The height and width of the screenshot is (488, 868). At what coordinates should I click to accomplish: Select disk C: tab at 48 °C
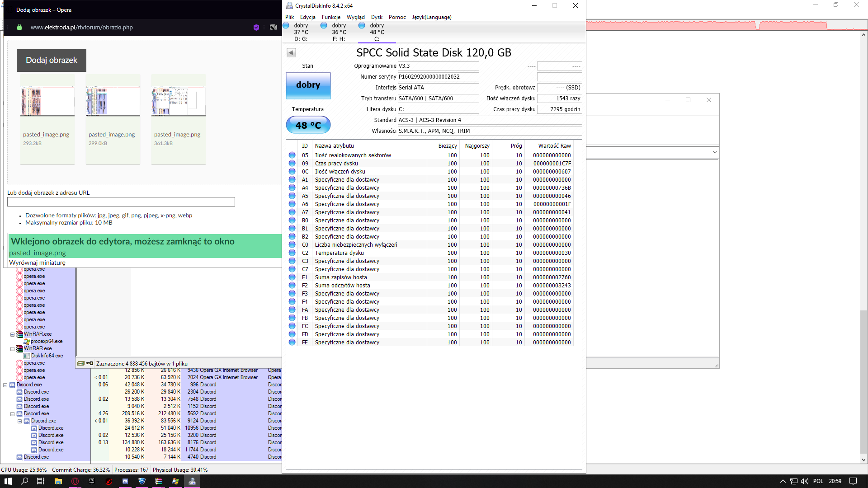(377, 32)
